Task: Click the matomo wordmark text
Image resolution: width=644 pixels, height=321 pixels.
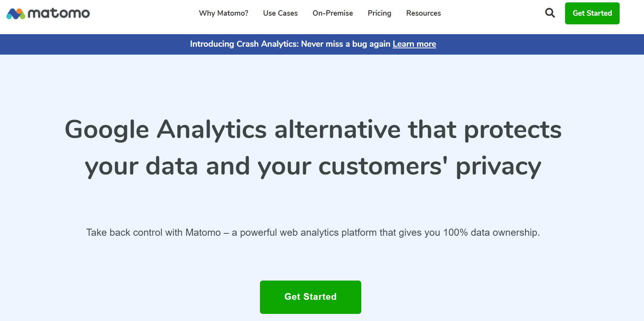Action: click(59, 14)
